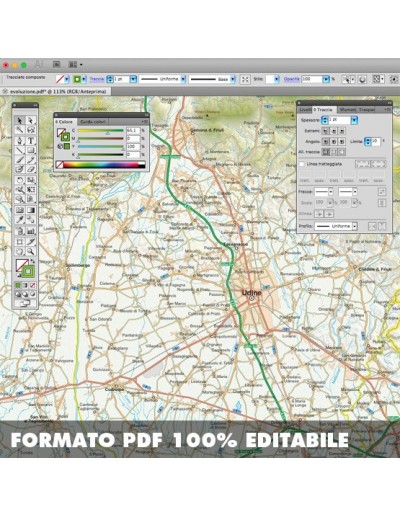
Task: Select the Shape Builder tool
Action: click(x=20, y=199)
